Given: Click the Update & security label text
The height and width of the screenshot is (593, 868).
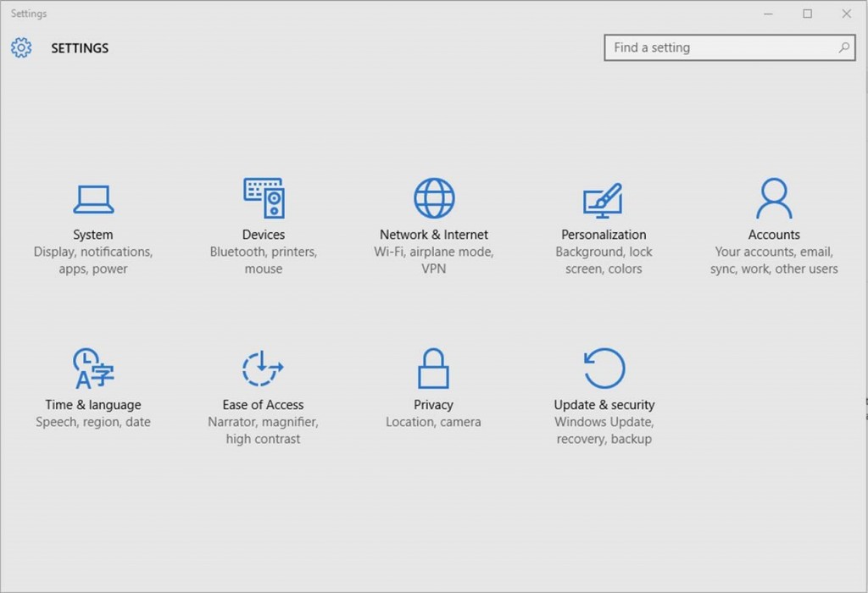Looking at the screenshot, I should click(x=604, y=404).
